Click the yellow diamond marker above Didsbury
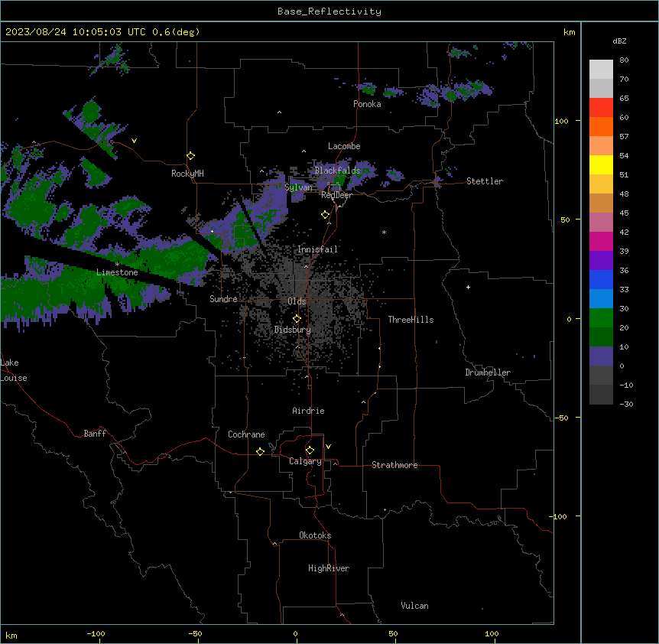The width and height of the screenshot is (659, 644). pos(297,319)
